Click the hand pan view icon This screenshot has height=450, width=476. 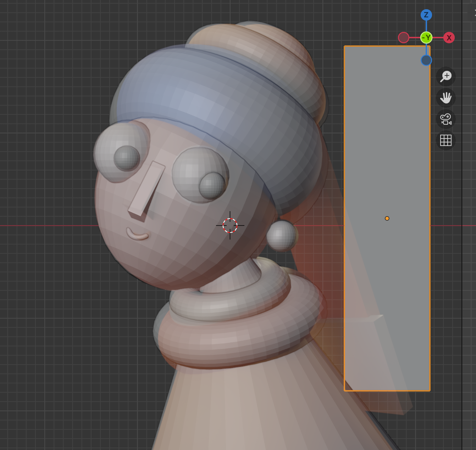(446, 98)
